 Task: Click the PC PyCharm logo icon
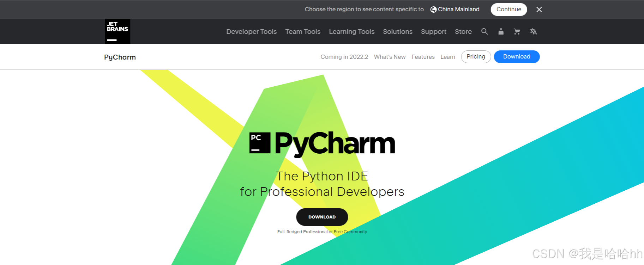point(260,143)
